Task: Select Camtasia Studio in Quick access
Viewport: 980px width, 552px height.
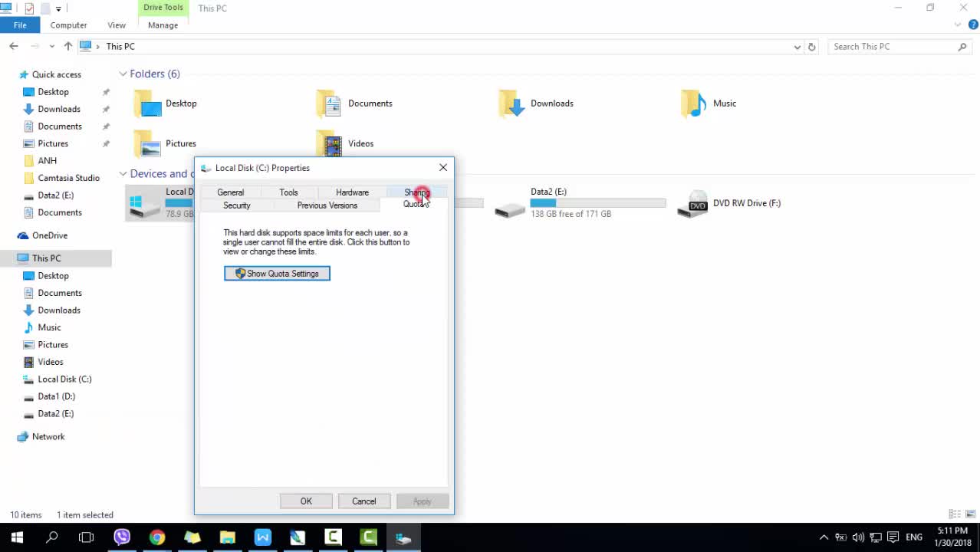Action: coord(69,178)
